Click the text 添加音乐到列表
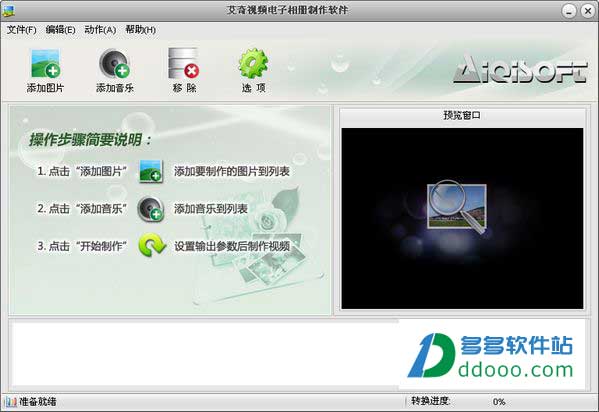This screenshot has width=599, height=412. [x=211, y=209]
